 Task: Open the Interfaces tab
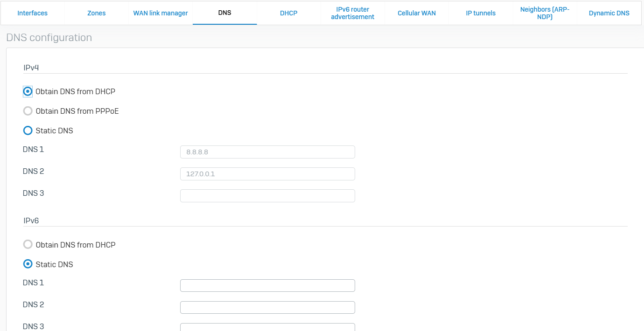(32, 13)
